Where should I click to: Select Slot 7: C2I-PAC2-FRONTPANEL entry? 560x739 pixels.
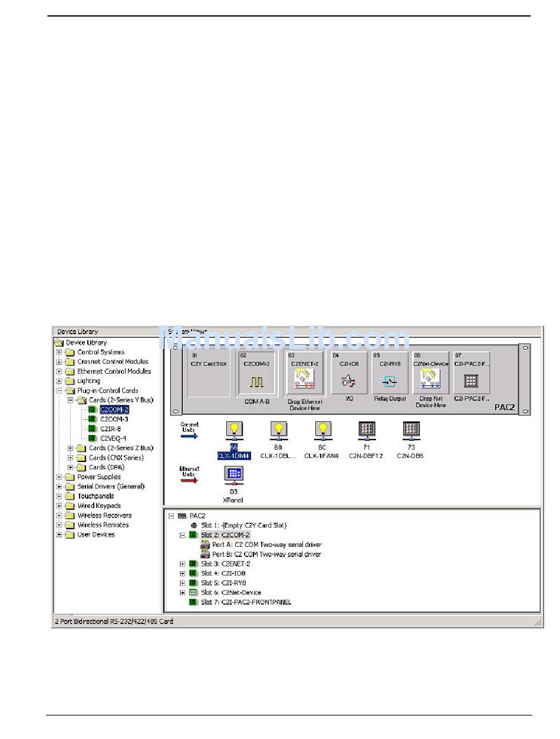point(246,602)
